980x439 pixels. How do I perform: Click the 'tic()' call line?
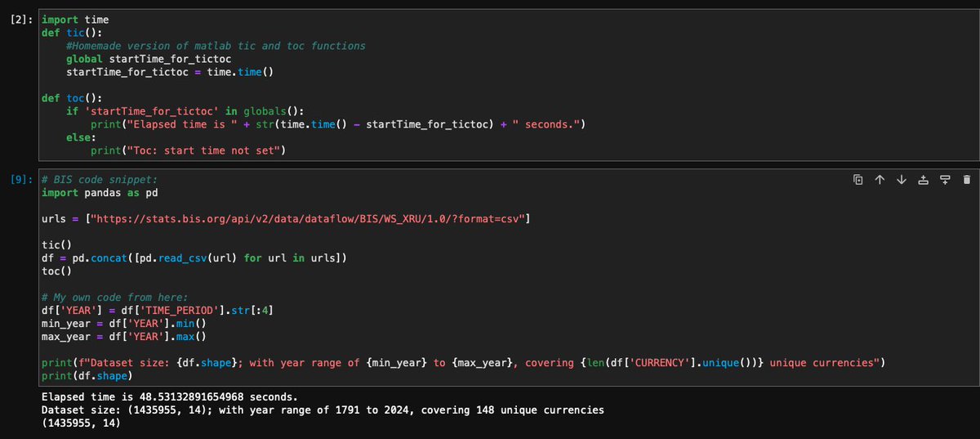point(56,244)
